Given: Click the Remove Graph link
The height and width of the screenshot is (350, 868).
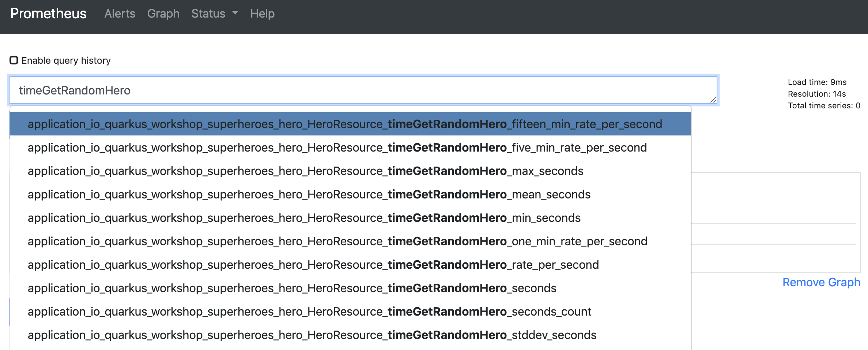Looking at the screenshot, I should coord(821,282).
